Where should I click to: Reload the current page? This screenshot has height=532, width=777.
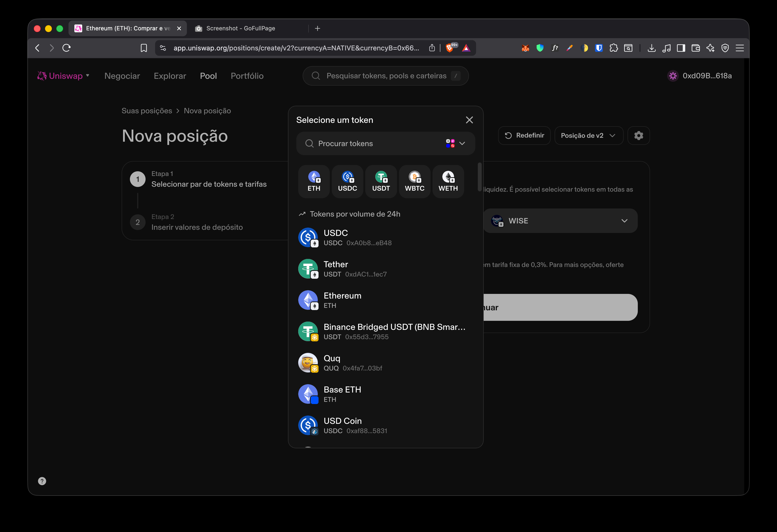coord(67,48)
